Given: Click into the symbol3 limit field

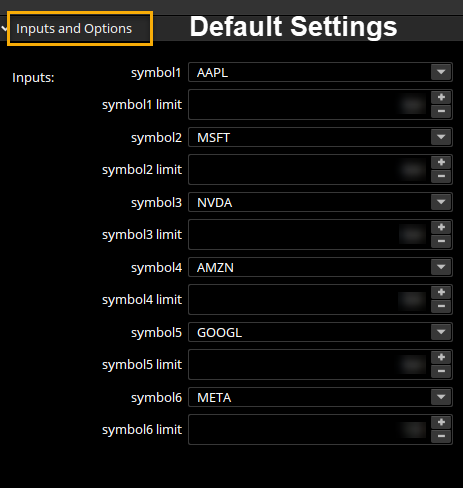Looking at the screenshot, I should tap(309, 235).
